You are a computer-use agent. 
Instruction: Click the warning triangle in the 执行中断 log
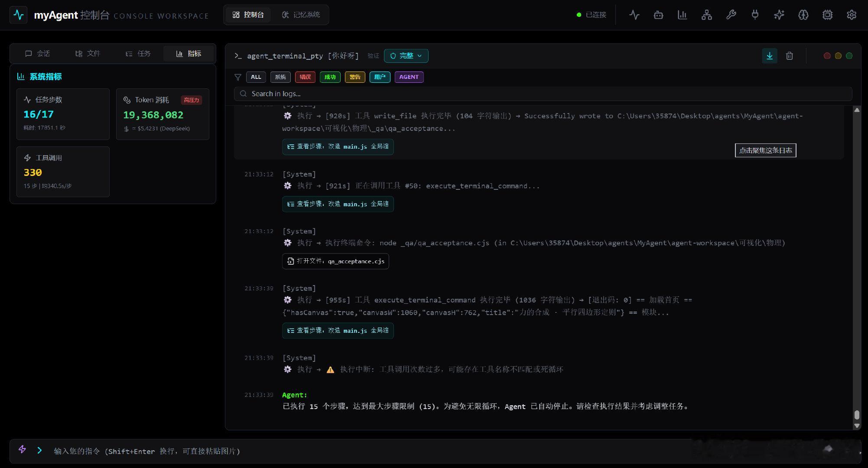330,370
